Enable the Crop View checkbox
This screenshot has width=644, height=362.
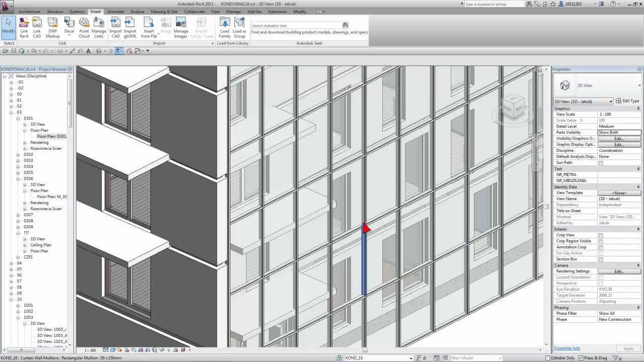(x=601, y=235)
